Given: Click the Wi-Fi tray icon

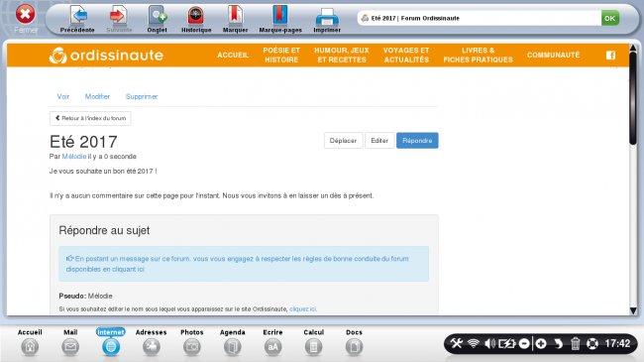Looking at the screenshot, I should pos(474,343).
